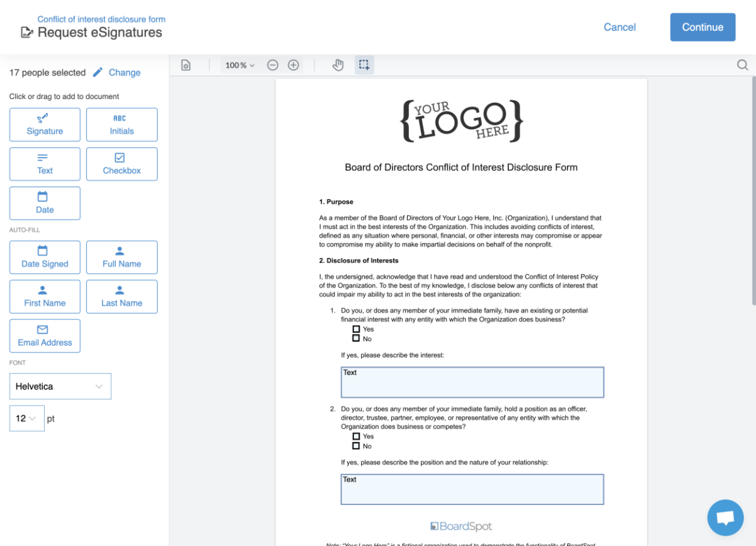Viewport: 756px width, 546px height.
Task: Open the 100% zoom level dropdown
Action: (x=239, y=64)
